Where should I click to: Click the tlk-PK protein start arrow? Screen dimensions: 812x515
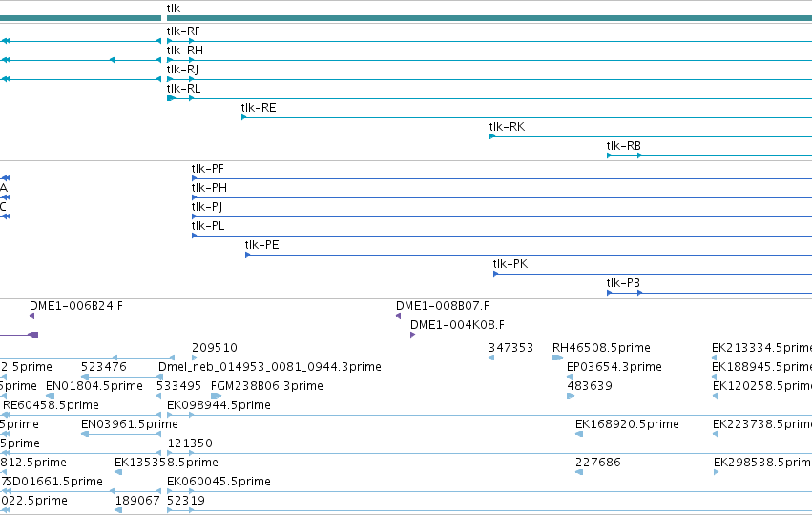point(495,274)
